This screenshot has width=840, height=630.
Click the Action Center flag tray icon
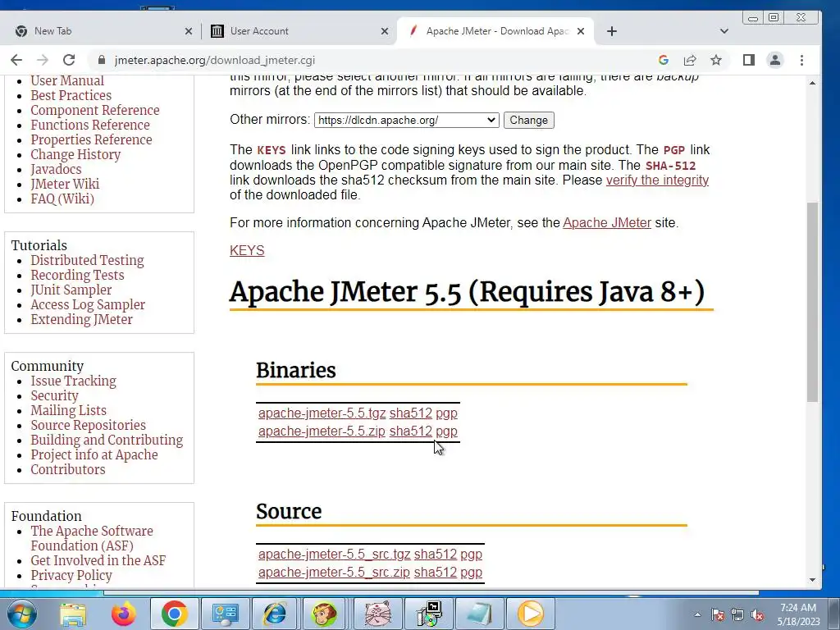pos(718,615)
